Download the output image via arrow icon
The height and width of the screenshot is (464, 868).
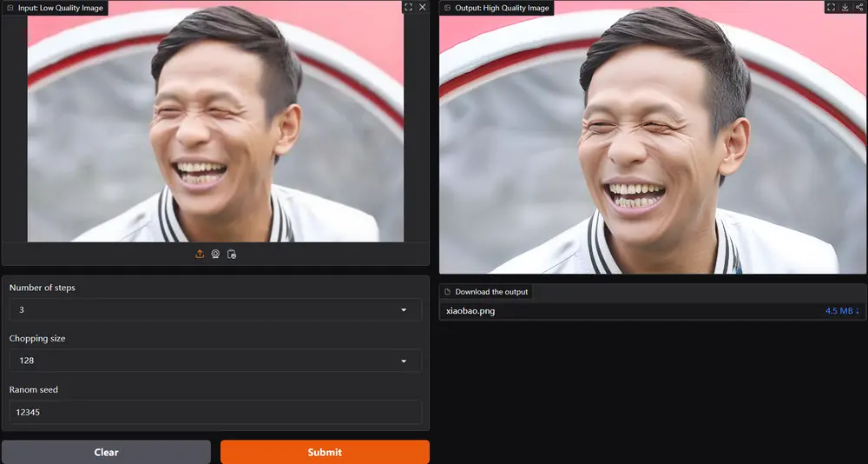tap(845, 7)
